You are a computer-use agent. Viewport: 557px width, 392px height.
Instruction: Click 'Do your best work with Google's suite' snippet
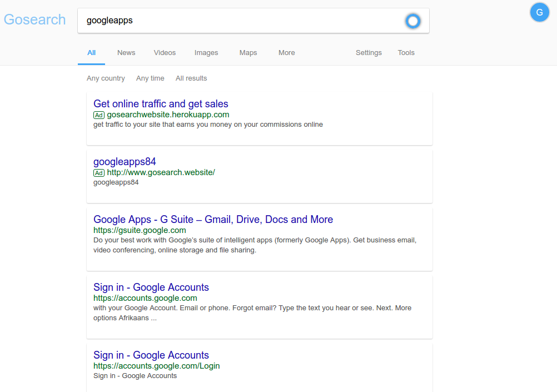255,245
